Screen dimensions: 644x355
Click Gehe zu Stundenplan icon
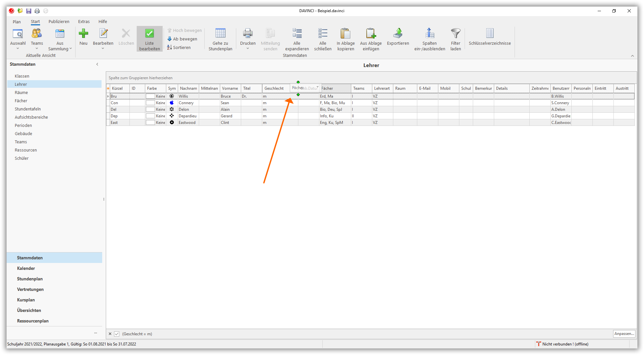[x=220, y=34]
